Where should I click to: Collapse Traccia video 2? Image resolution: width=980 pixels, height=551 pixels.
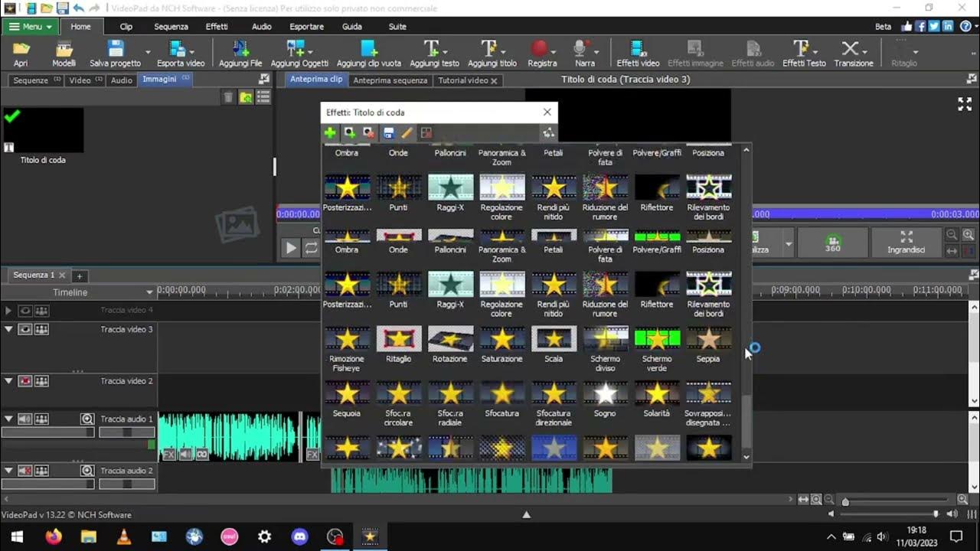(x=8, y=380)
